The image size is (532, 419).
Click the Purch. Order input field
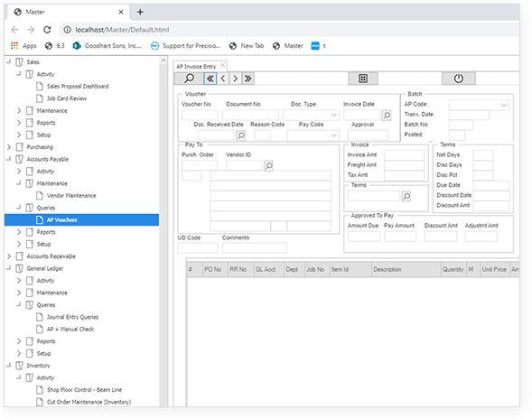(x=200, y=165)
